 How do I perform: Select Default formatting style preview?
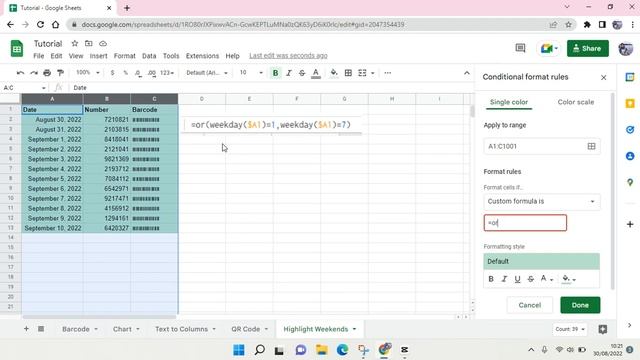click(541, 261)
